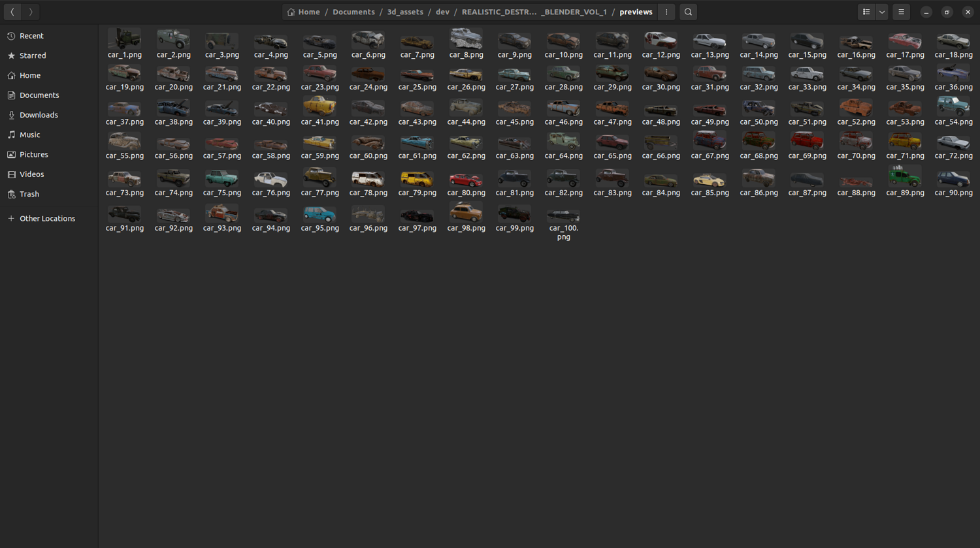Navigate to Home in the path bar

pos(304,12)
